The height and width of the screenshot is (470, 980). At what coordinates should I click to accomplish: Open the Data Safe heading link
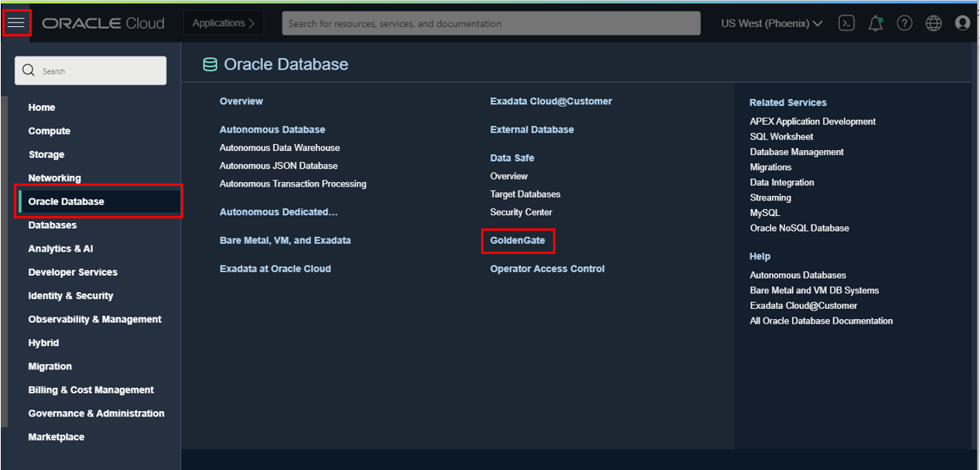click(x=512, y=158)
